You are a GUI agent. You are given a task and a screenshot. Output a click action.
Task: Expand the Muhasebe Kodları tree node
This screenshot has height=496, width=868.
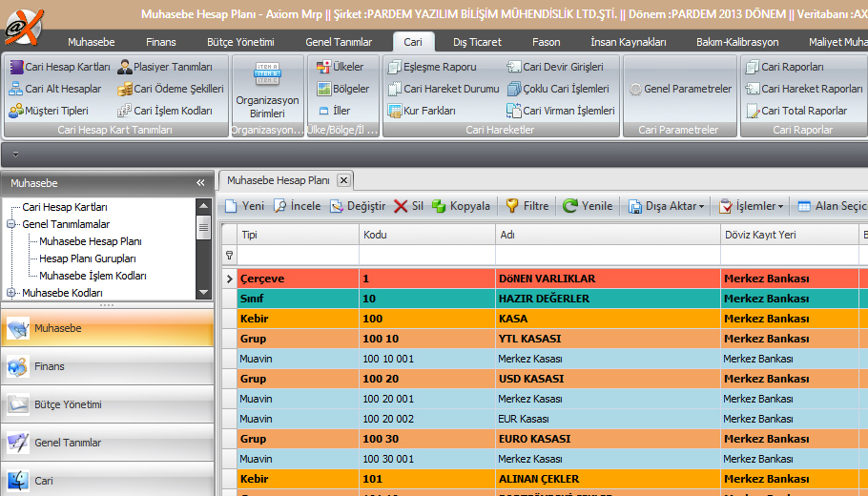[10, 293]
